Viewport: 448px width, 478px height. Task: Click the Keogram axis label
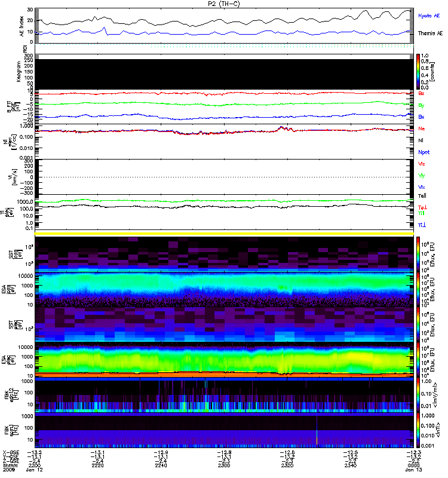[x=19, y=71]
